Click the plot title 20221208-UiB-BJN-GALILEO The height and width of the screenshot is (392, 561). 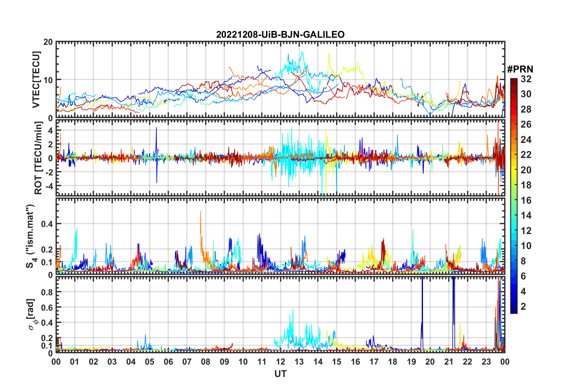tap(280, 35)
